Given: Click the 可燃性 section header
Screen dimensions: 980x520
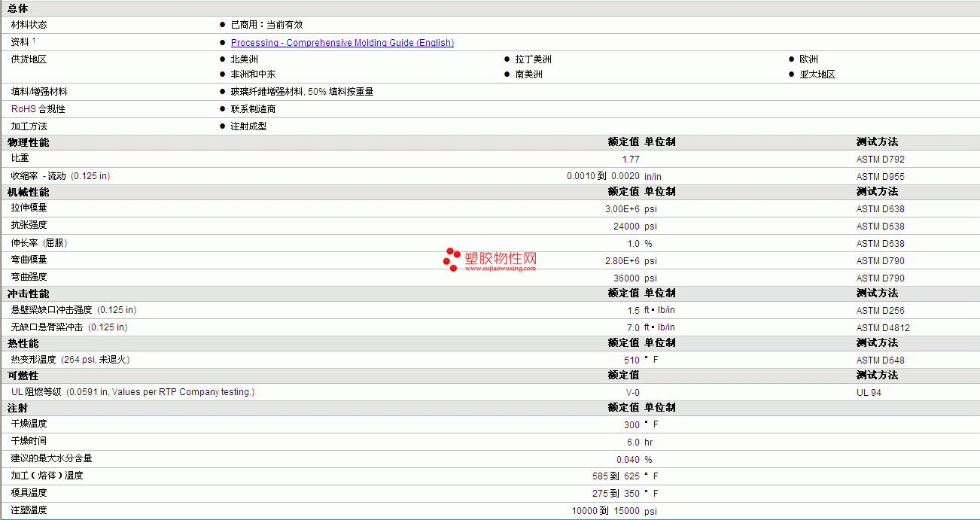Looking at the screenshot, I should [23, 376].
